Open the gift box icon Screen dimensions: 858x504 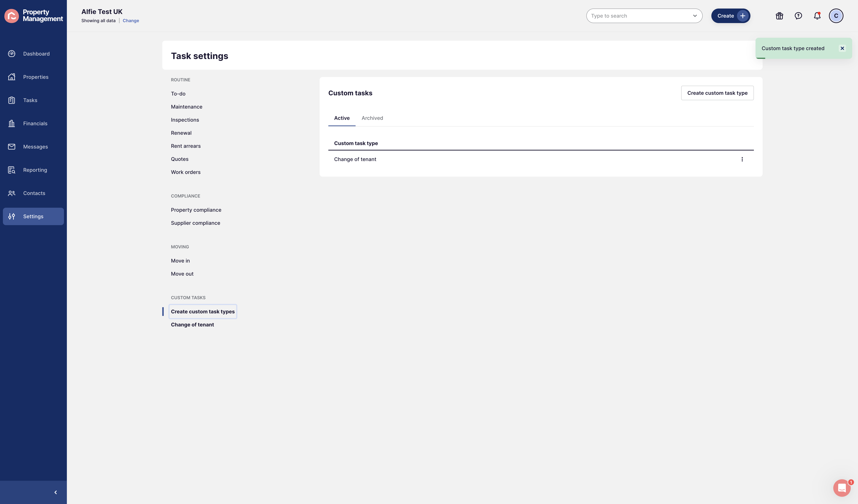pyautogui.click(x=779, y=16)
